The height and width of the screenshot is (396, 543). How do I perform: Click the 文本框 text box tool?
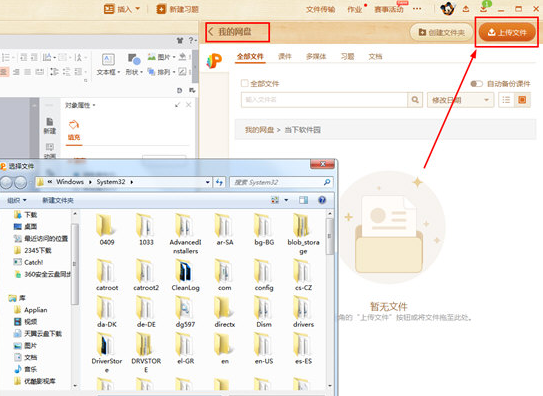coord(108,64)
